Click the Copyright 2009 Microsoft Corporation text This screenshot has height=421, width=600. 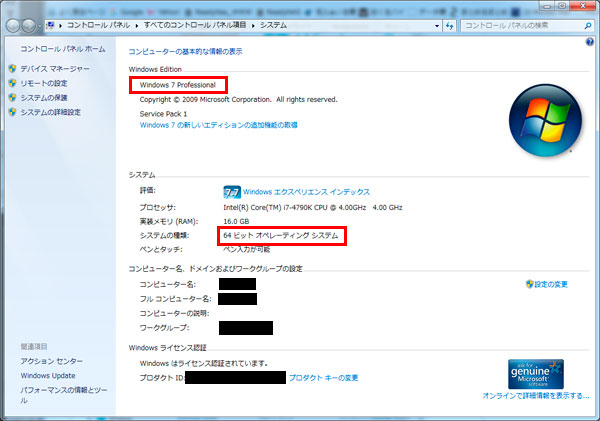pos(238,100)
